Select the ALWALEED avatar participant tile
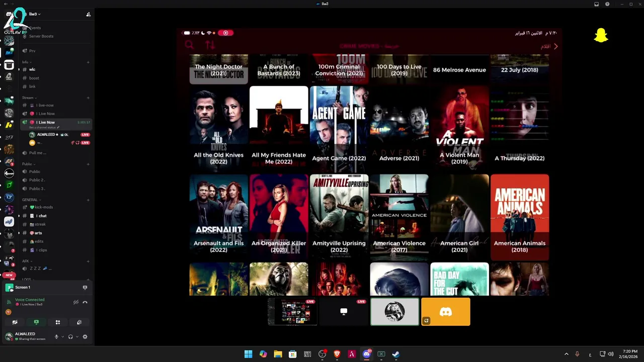Viewport: 644px width, 362px height. [395, 312]
